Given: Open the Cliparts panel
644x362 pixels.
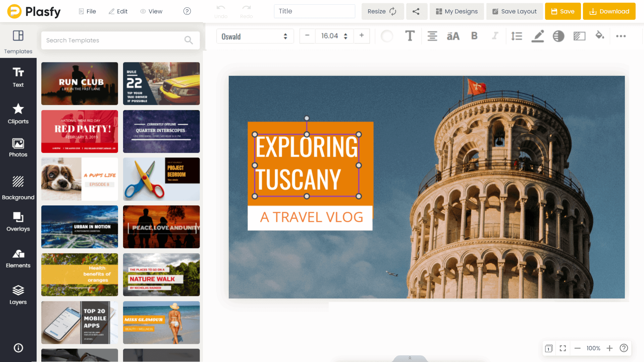Looking at the screenshot, I should [18, 114].
